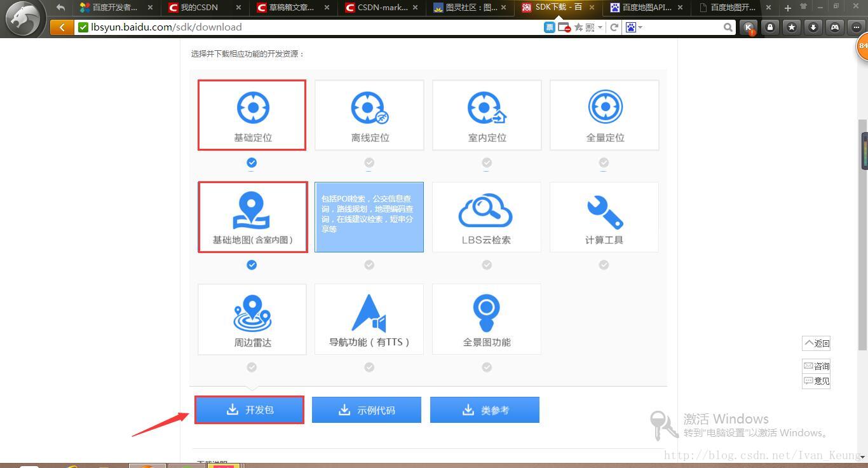Check the checkbox under 导航功能

click(369, 367)
